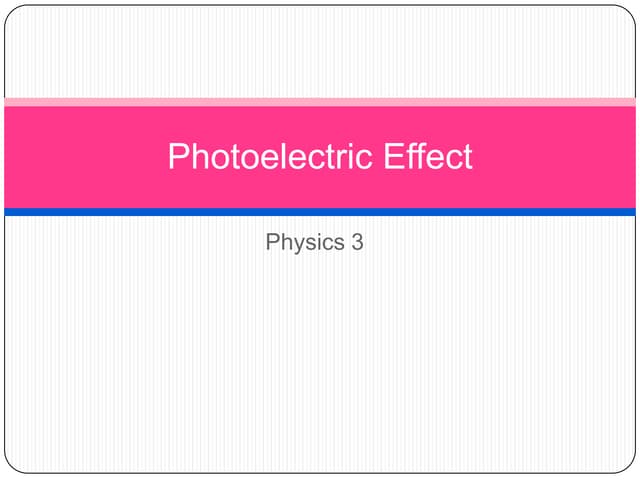Viewport: 640px width, 480px height.
Task: Select the light pink stripe above the banner
Action: coord(320,102)
